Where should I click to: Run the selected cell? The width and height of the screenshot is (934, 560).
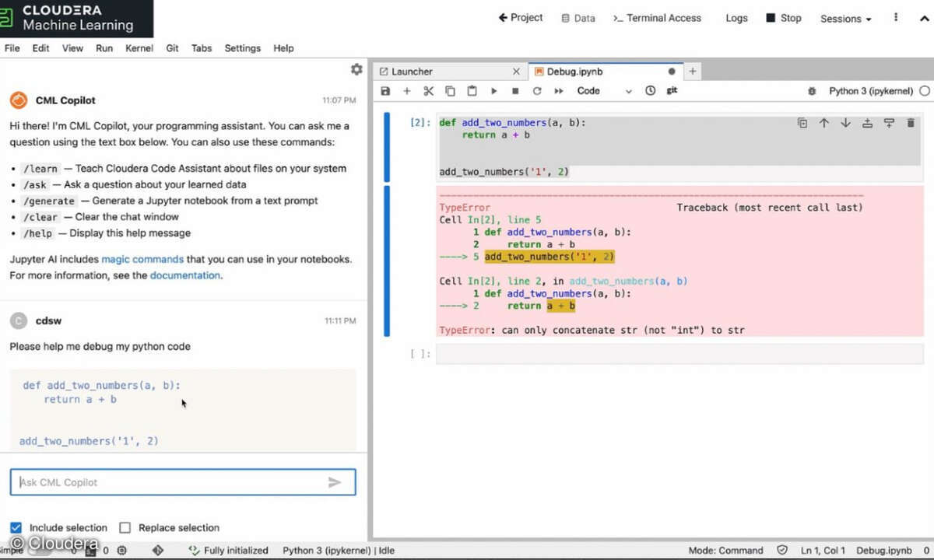(x=493, y=91)
